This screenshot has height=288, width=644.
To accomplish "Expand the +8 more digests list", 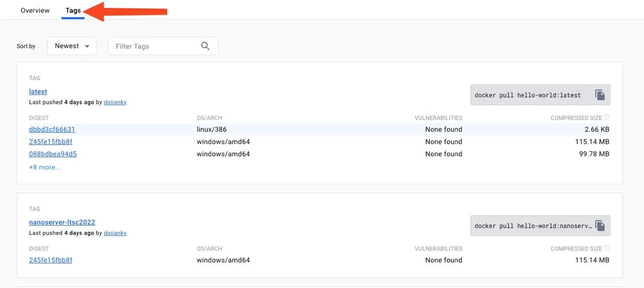I will tap(45, 167).
